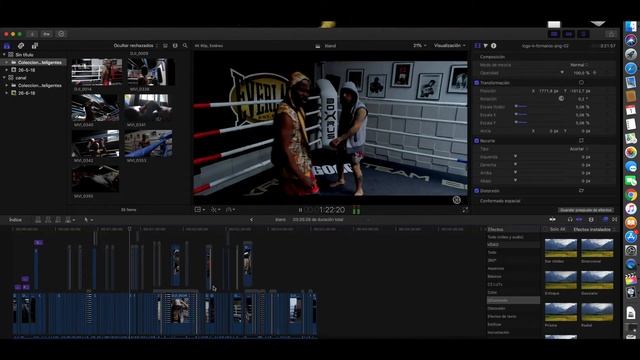Image resolution: width=640 pixels, height=360 pixels.
Task: Open the Ocultar rechazados filter dropdown
Action: pyautogui.click(x=136, y=46)
